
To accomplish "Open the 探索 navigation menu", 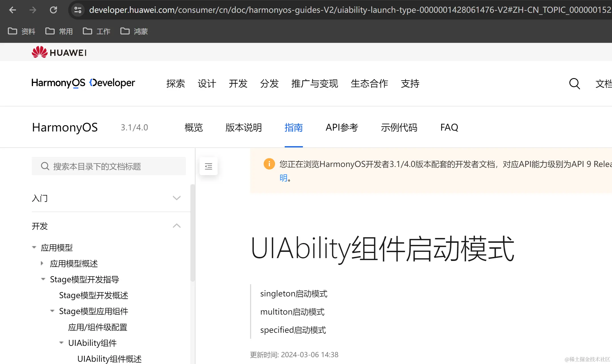I will pyautogui.click(x=176, y=83).
